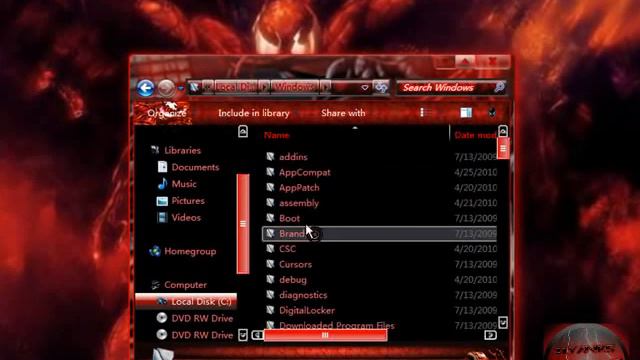Screen dimensions: 640x360
Task: Click the Videos library icon
Action: point(162,218)
